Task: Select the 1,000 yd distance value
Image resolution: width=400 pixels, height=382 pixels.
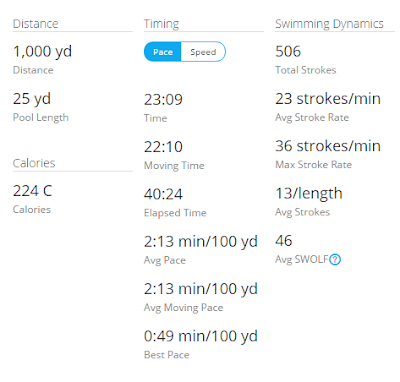Action: pos(42,52)
